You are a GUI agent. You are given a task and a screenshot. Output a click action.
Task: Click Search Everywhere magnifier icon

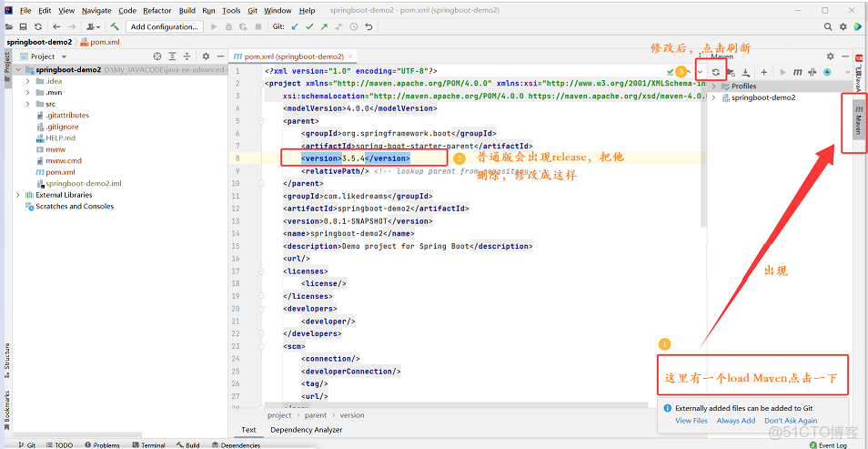click(828, 26)
